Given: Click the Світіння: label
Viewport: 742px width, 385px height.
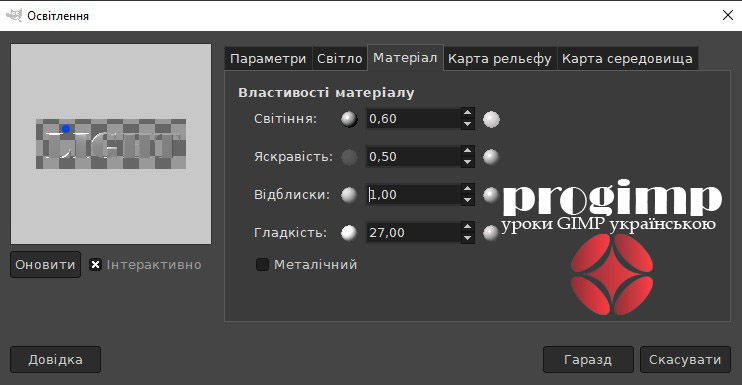Looking at the screenshot, I should pos(285,119).
